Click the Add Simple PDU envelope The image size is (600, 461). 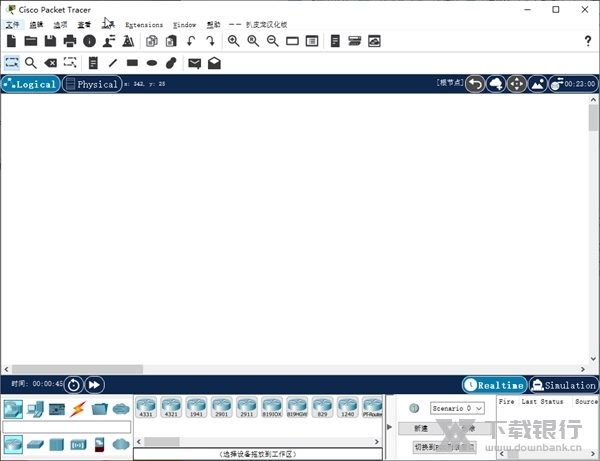[194, 63]
